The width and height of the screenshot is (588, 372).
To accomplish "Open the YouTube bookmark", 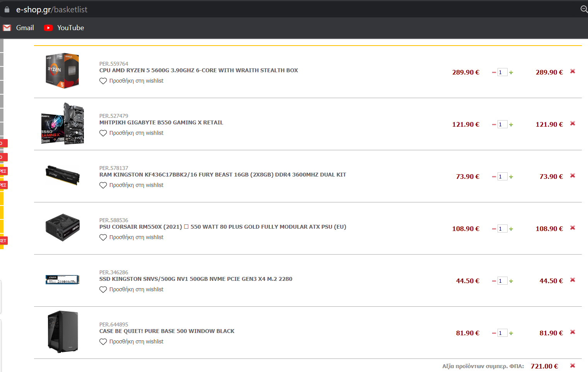I will 64,28.
